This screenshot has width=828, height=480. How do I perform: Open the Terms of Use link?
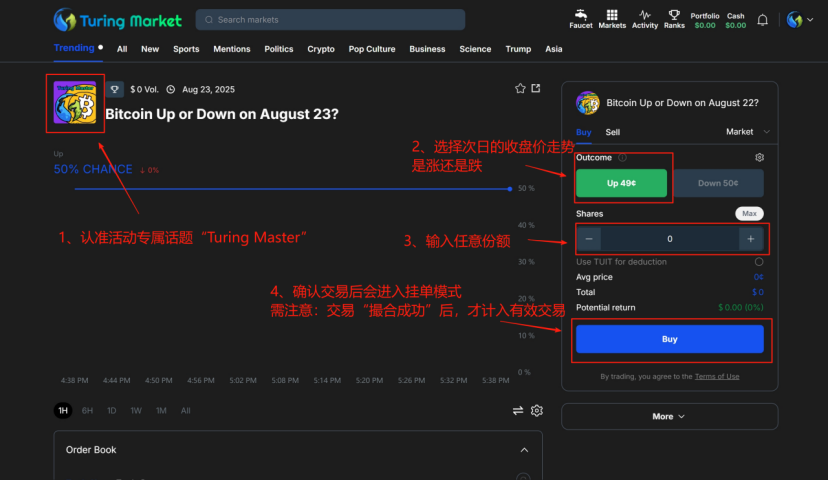point(717,377)
